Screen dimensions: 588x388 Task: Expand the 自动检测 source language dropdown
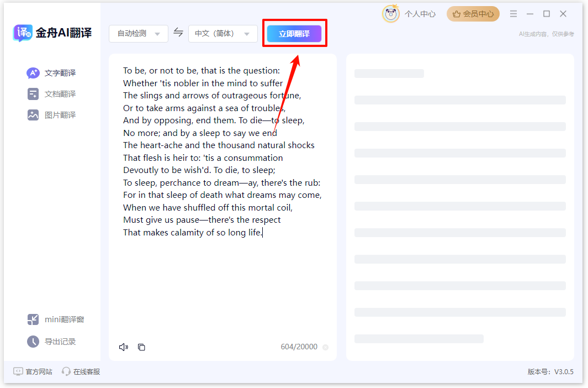pyautogui.click(x=139, y=34)
